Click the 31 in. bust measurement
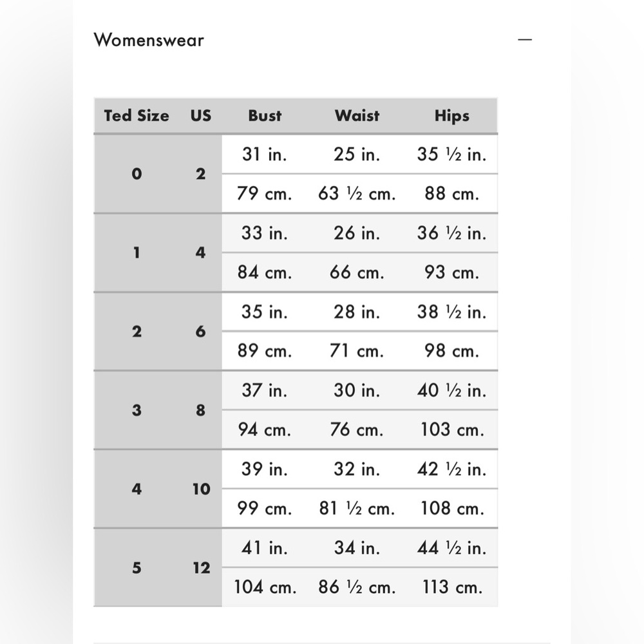Screen dimensions: 644x644 (x=265, y=155)
